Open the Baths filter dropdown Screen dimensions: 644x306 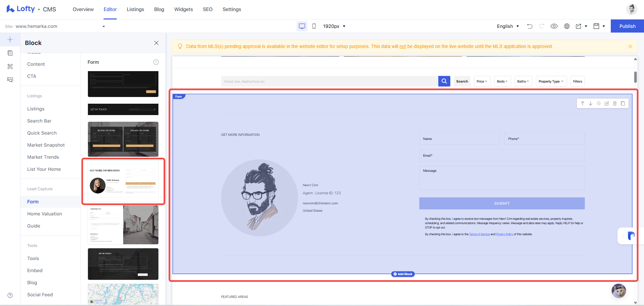pos(523,81)
